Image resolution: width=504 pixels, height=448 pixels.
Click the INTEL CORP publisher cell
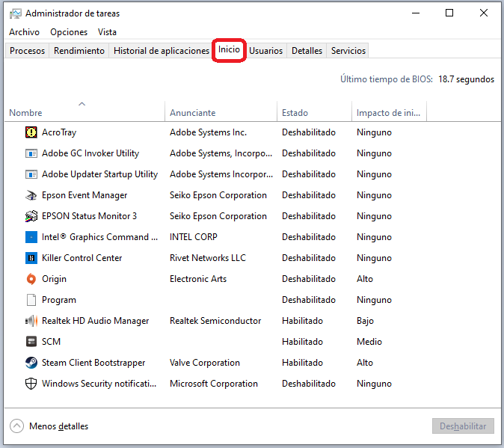click(x=194, y=237)
